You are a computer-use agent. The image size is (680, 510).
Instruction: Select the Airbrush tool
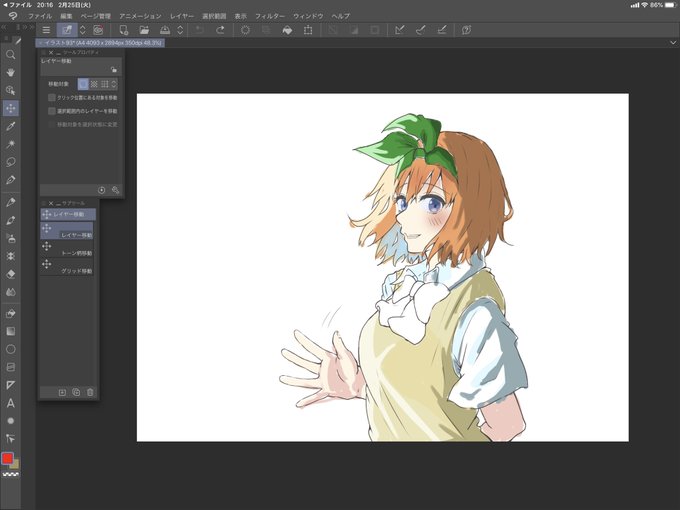[x=11, y=238]
